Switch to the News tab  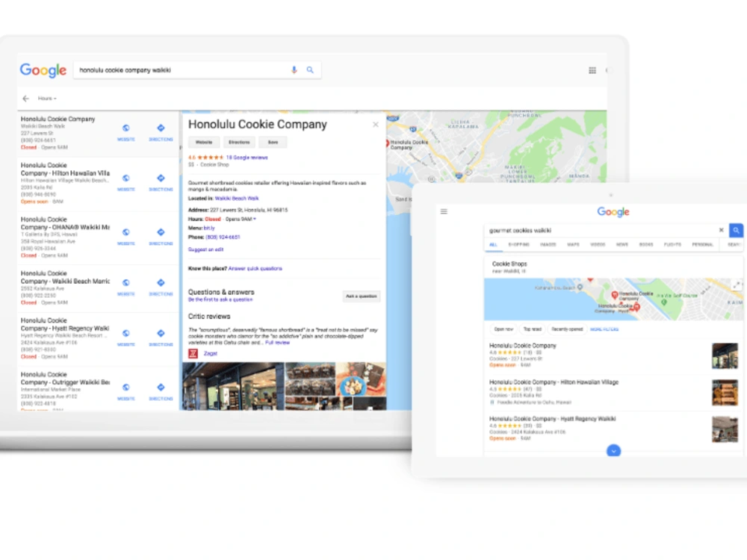point(622,245)
